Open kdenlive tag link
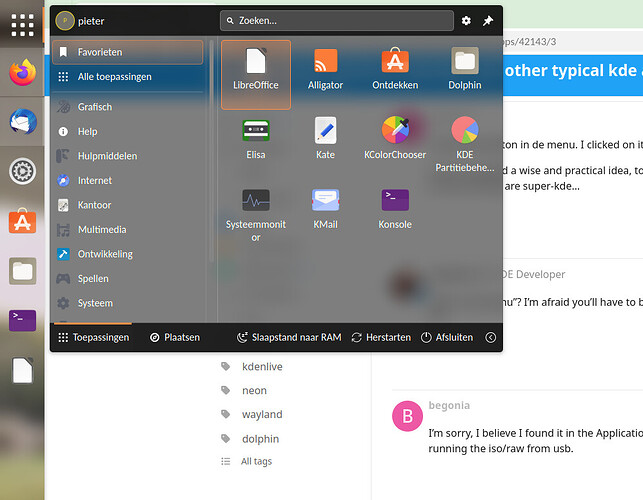 pyautogui.click(x=262, y=367)
